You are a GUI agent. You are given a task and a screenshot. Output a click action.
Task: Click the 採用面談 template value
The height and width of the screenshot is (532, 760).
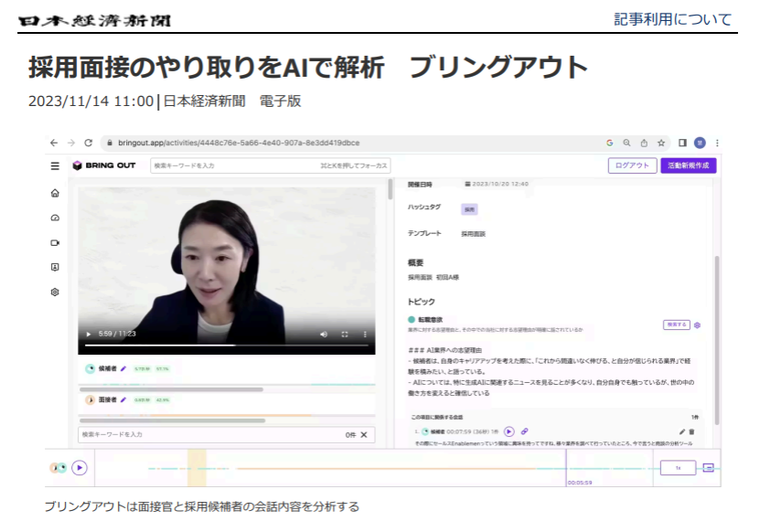tap(473, 234)
